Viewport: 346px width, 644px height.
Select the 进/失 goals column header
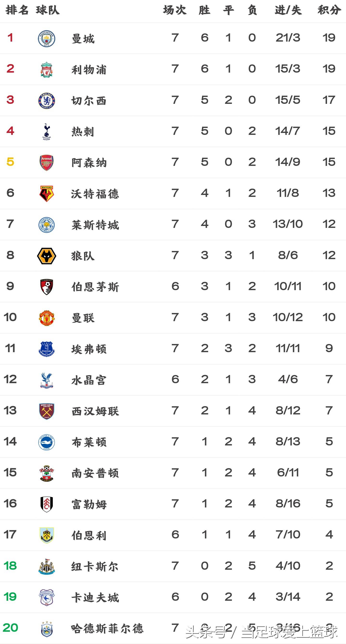(288, 10)
